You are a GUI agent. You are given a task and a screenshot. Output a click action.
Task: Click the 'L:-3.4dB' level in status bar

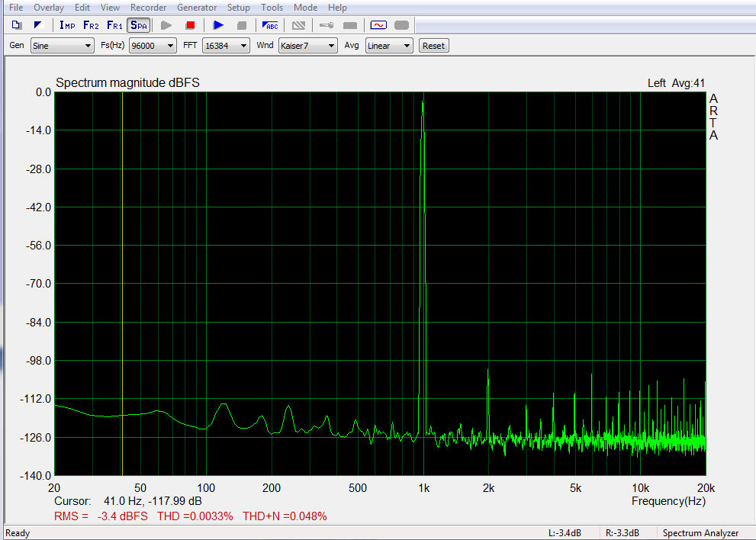[x=565, y=533]
